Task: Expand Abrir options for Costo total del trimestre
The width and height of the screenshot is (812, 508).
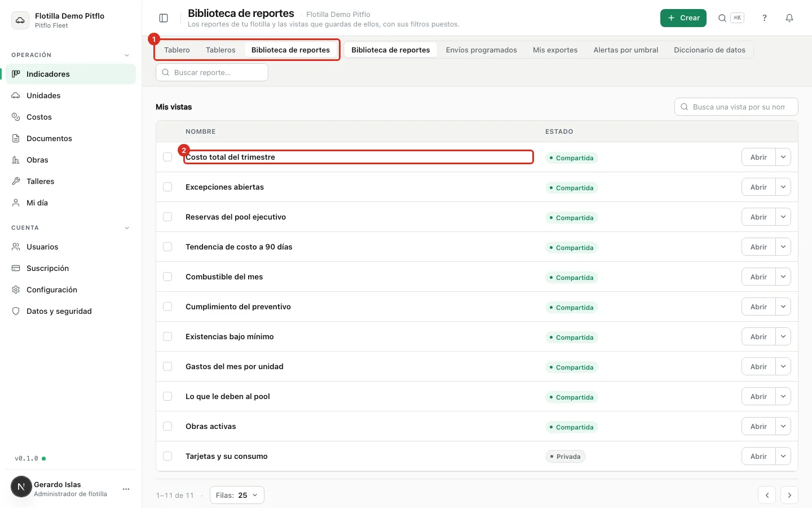Action: 783,157
